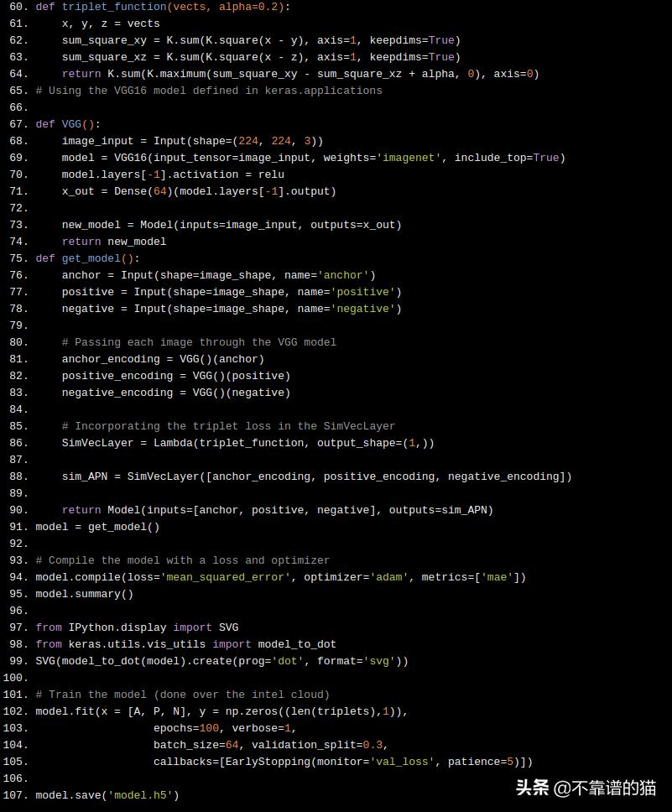Viewport: 672px width, 812px height.
Task: Click 'sum_square_xz' assignment on line 63
Action: click(261, 57)
